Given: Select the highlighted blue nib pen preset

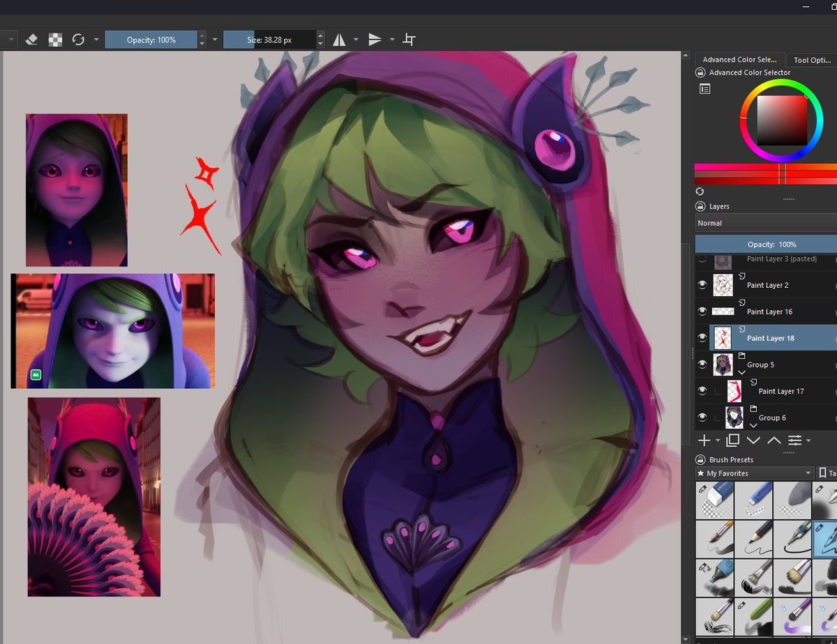Looking at the screenshot, I should 826,539.
